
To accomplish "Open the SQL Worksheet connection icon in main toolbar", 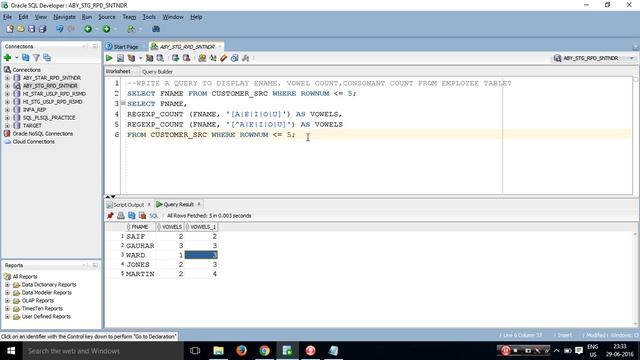I will 131,29.
